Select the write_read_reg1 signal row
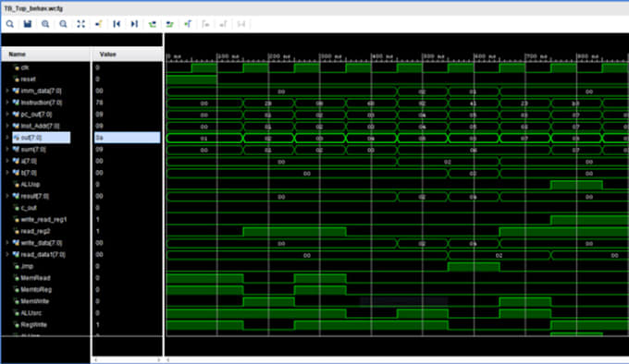The image size is (629, 364). (43, 220)
